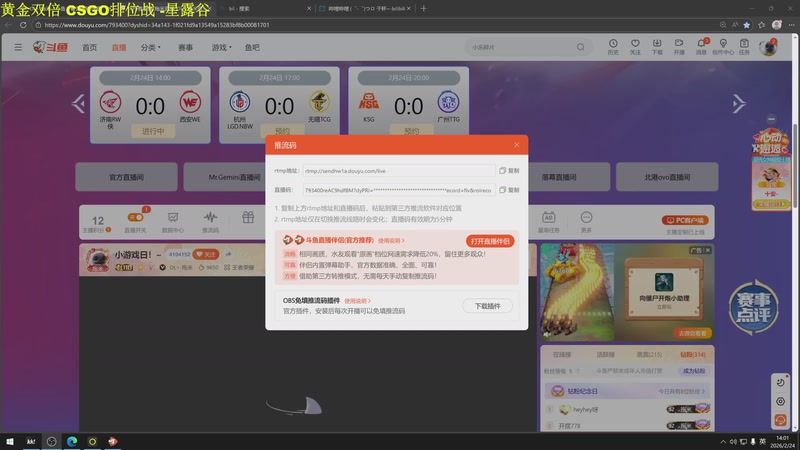Click 预约 on 杭州LGD.NBW match

tap(282, 131)
